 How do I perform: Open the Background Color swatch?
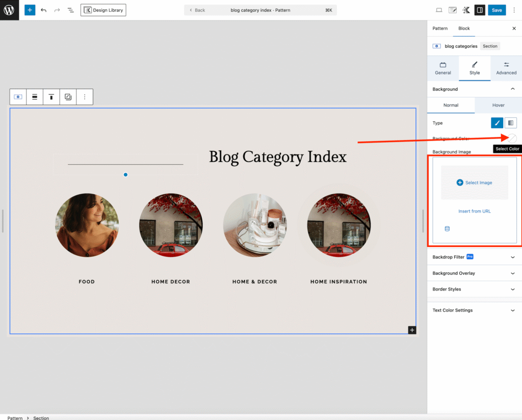(512, 138)
